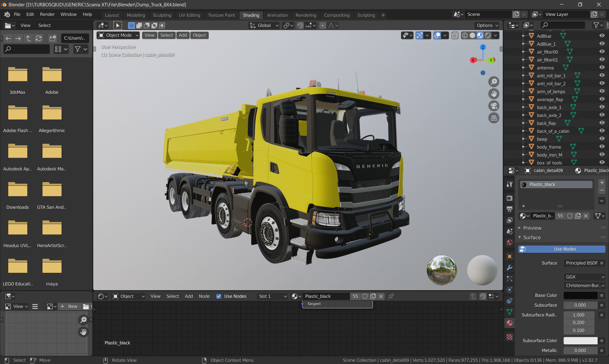Switch to rendered viewport shading

[488, 35]
